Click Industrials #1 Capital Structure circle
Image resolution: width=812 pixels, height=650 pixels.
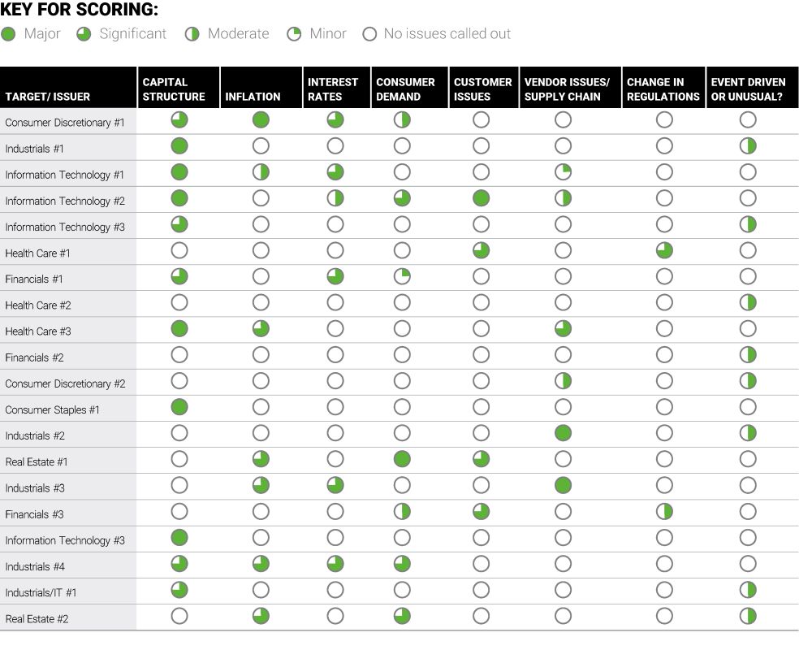(179, 146)
